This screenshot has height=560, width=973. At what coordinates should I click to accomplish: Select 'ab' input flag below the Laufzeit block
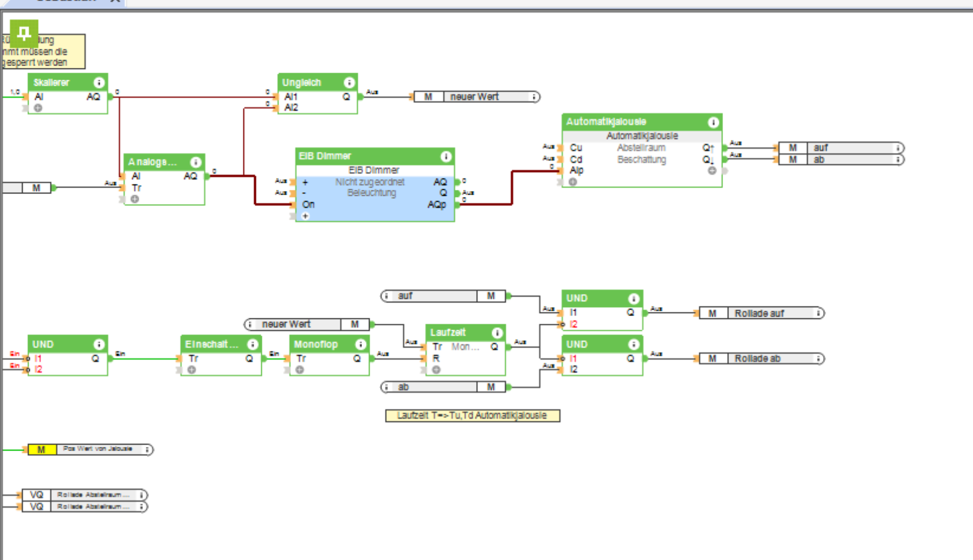click(x=443, y=387)
